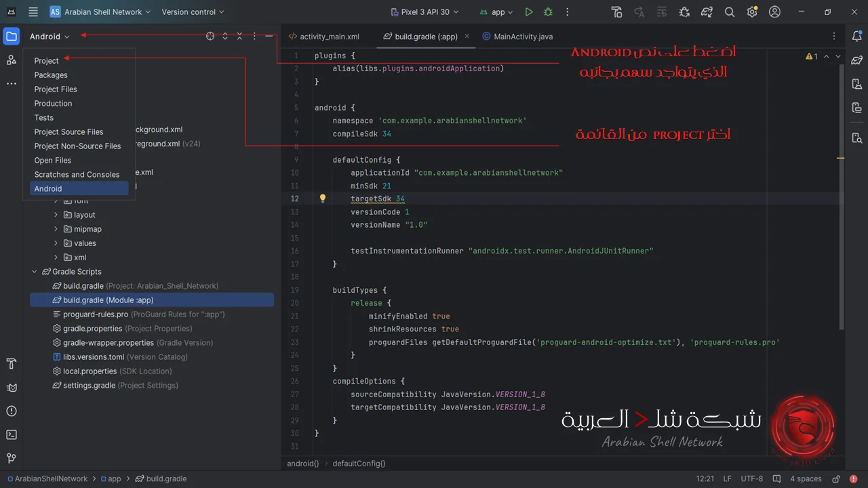
Task: Click the Build hammer icon in the toolbar
Action: click(616, 12)
